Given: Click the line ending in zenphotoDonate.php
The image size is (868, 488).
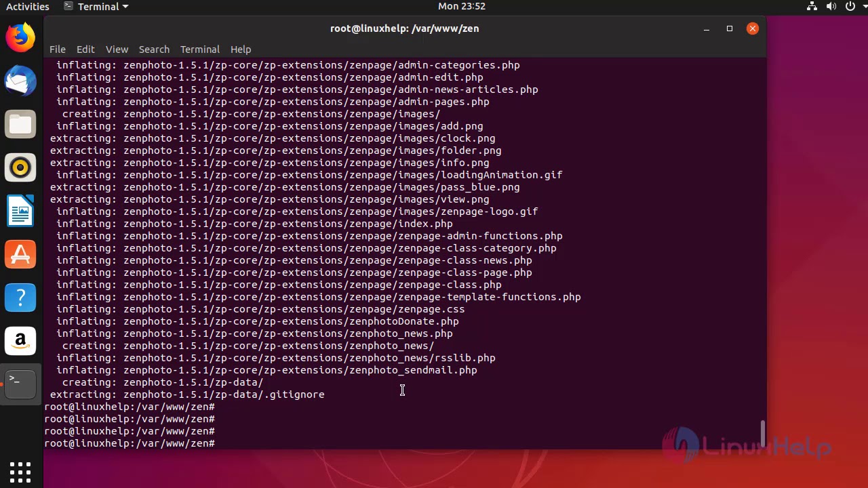Looking at the screenshot, I should coord(258,321).
